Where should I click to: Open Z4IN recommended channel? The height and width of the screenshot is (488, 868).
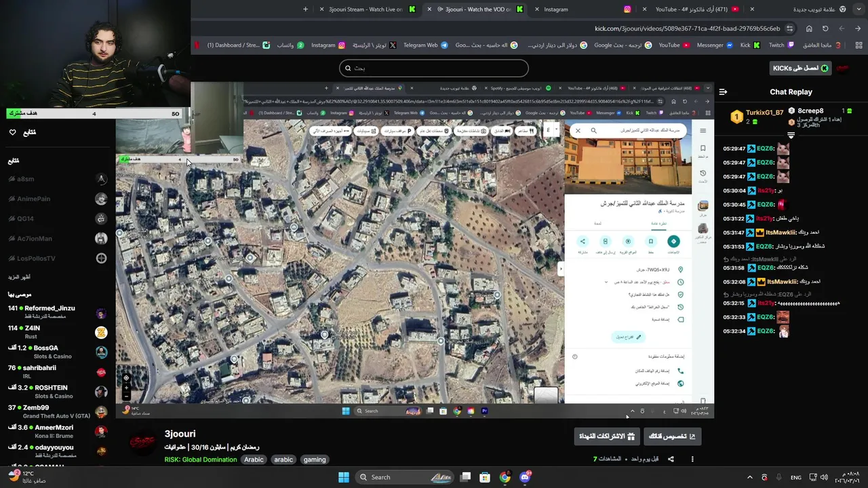pos(58,331)
